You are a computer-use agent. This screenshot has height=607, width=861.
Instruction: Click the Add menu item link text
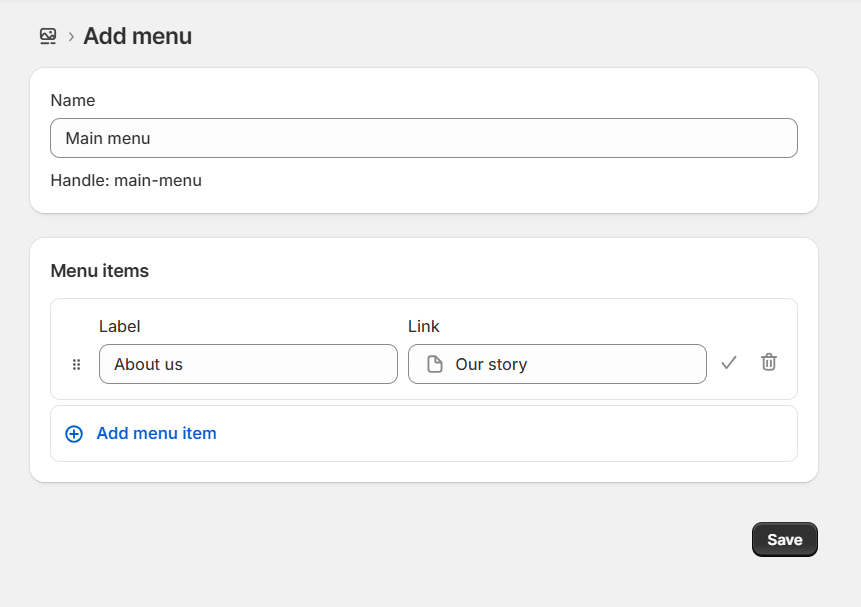156,434
